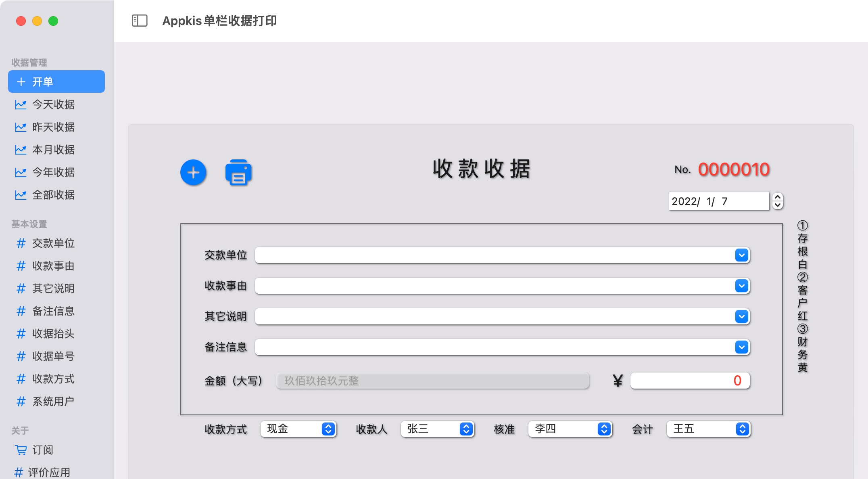Click the 系统用户 settings entry
This screenshot has width=868, height=479.
pyautogui.click(x=53, y=402)
